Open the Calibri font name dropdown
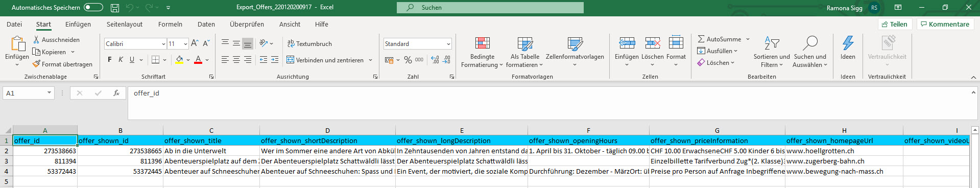 pos(163,44)
